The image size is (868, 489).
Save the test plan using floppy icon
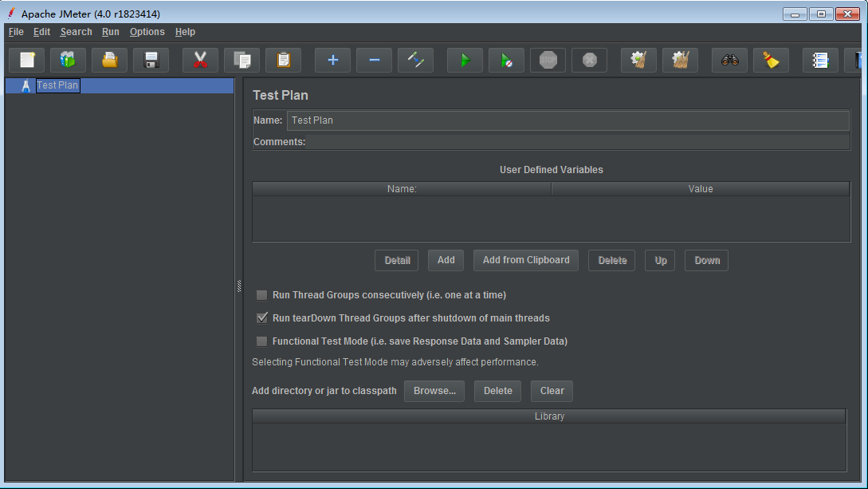click(x=151, y=60)
